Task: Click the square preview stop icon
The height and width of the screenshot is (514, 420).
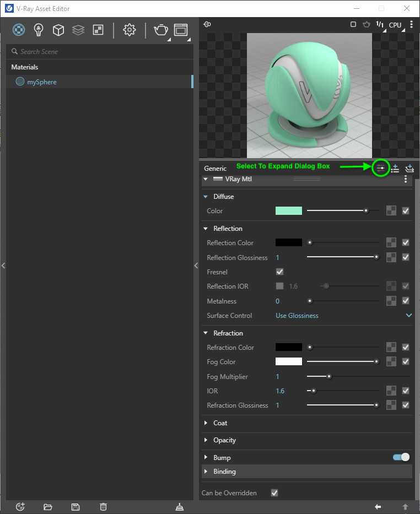Action: click(353, 24)
